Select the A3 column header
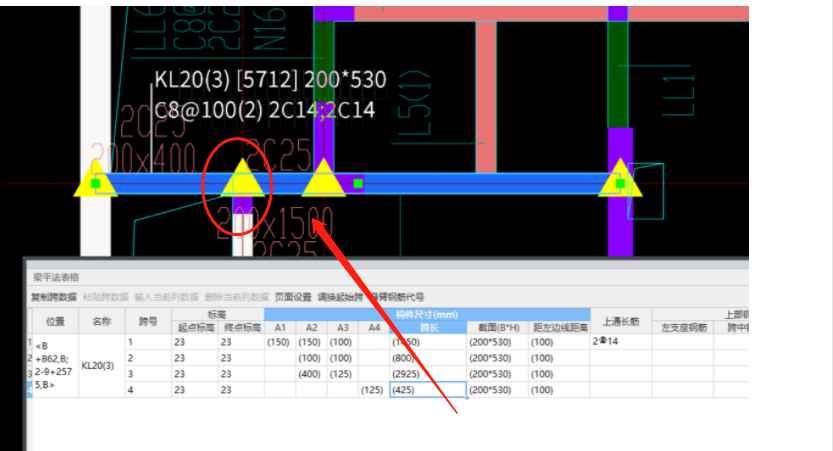Screen dimensions: 833x451 coord(343,328)
